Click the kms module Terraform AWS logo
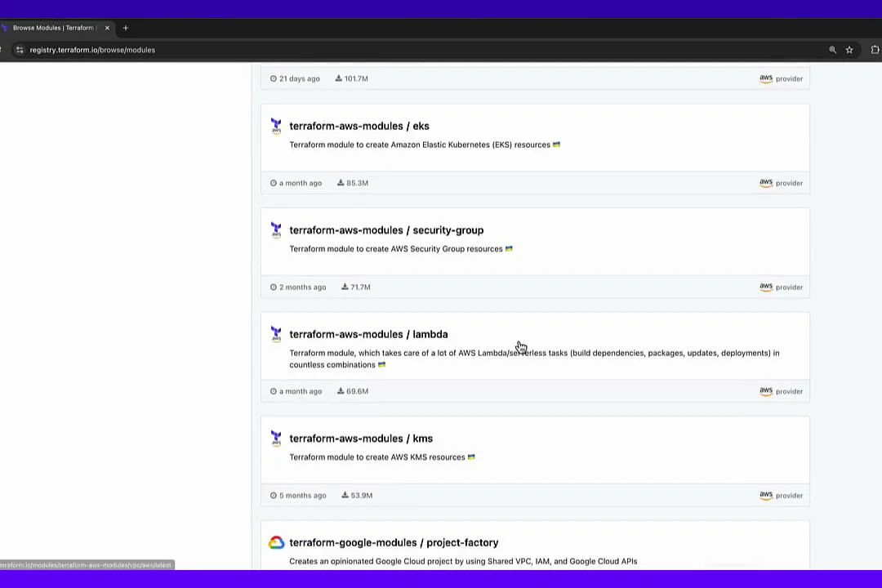 (x=276, y=439)
